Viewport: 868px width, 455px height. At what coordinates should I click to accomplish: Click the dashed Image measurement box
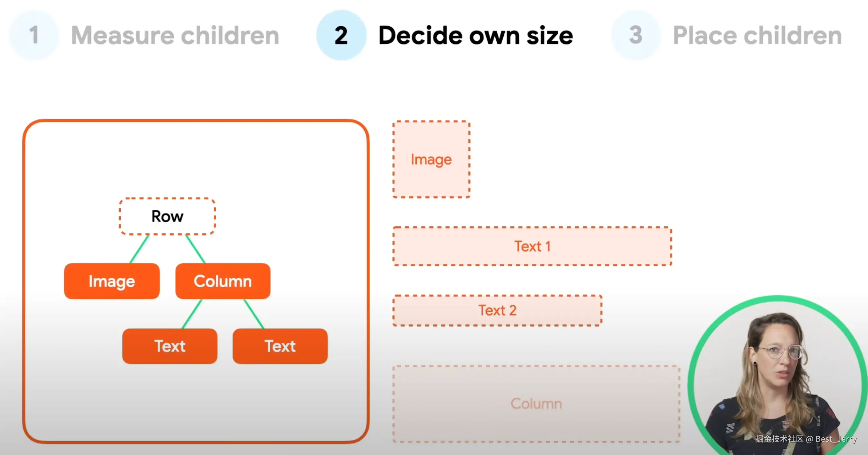point(431,159)
